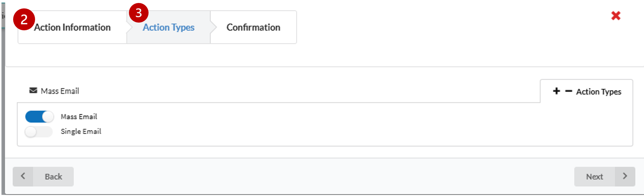Click the red step 2 badge

[24, 19]
